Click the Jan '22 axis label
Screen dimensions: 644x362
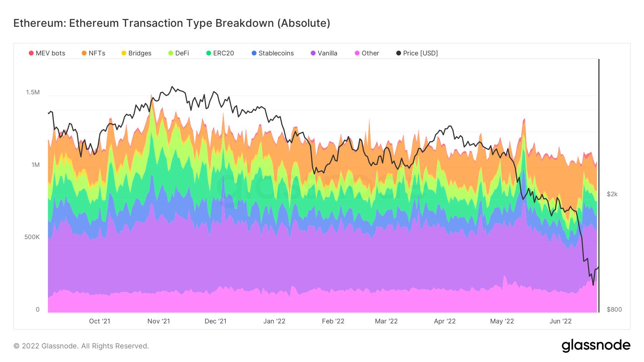click(274, 321)
